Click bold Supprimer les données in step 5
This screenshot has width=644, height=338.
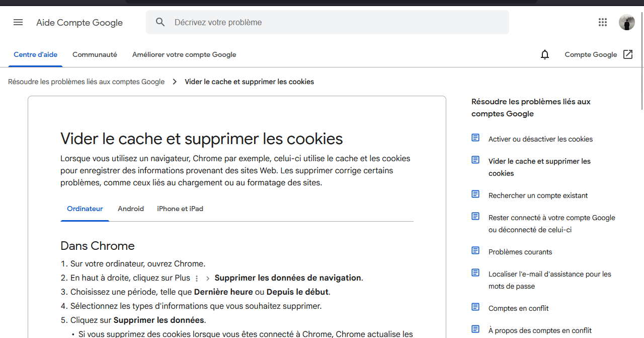click(x=159, y=320)
